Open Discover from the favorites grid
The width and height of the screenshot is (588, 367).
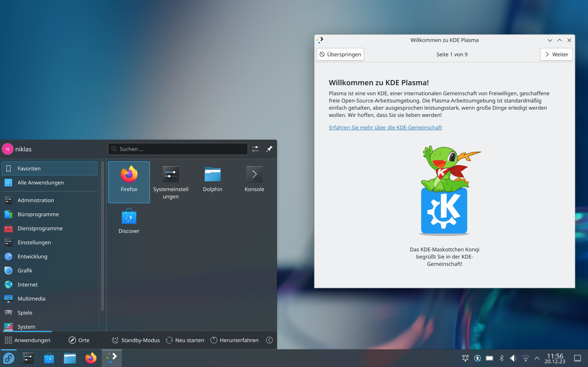(129, 221)
